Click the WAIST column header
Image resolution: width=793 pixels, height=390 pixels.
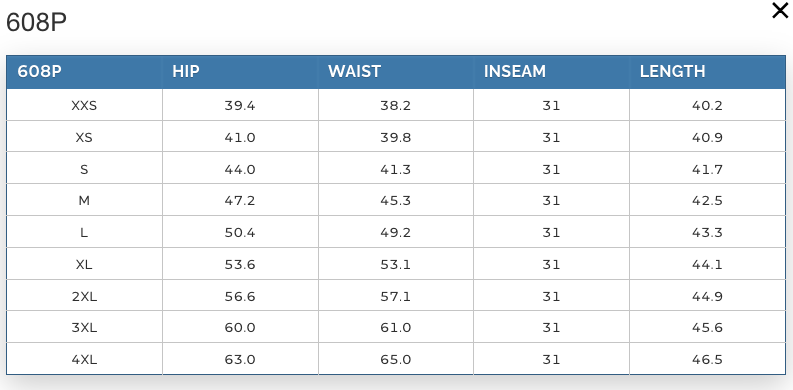[x=354, y=71]
